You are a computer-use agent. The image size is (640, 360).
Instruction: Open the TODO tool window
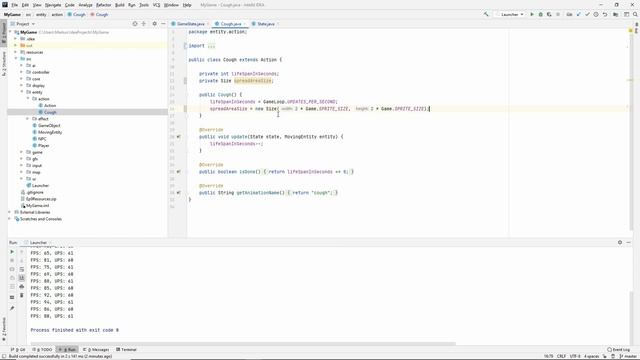[x=42, y=350]
